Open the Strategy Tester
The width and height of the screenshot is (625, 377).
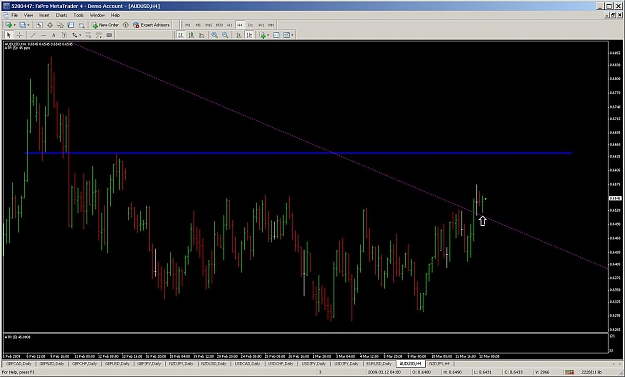[81, 25]
